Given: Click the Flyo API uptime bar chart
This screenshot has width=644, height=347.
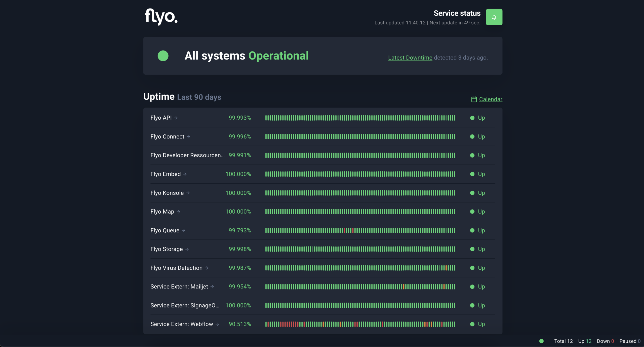Looking at the screenshot, I should (x=360, y=118).
